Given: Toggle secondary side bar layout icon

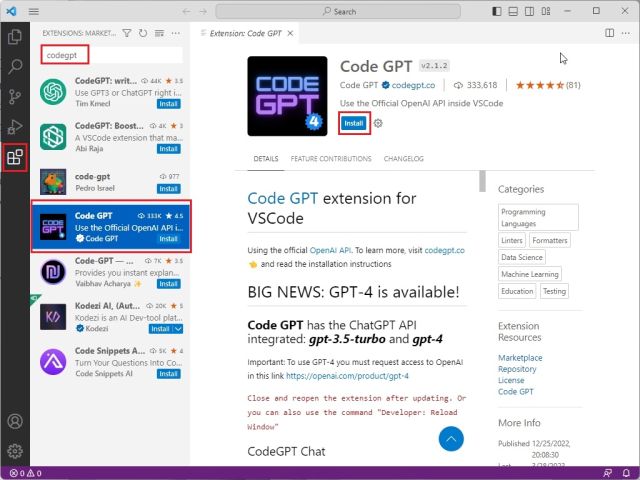Looking at the screenshot, I should coord(529,11).
